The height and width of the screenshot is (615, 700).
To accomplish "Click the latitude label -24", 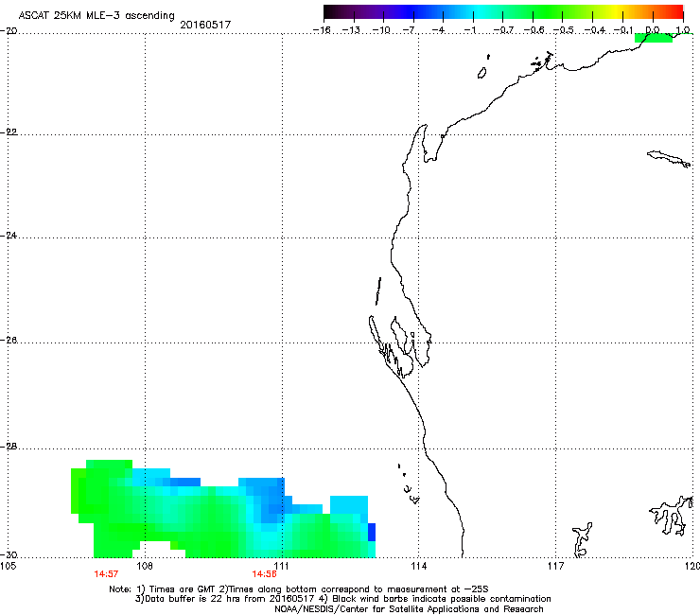I will (9, 236).
